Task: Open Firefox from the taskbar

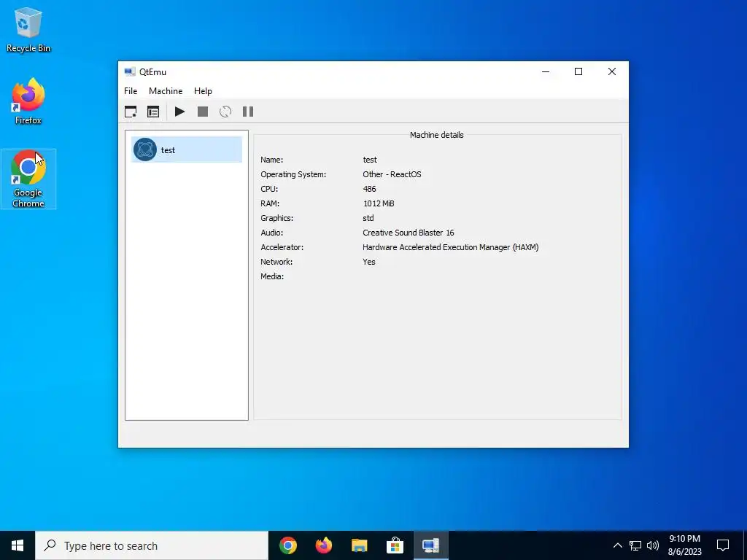Action: [324, 545]
